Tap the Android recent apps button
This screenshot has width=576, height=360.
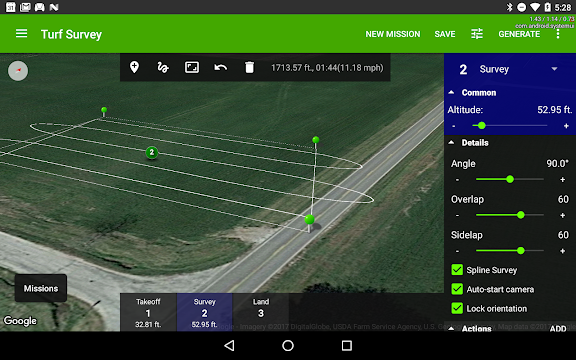(x=346, y=345)
